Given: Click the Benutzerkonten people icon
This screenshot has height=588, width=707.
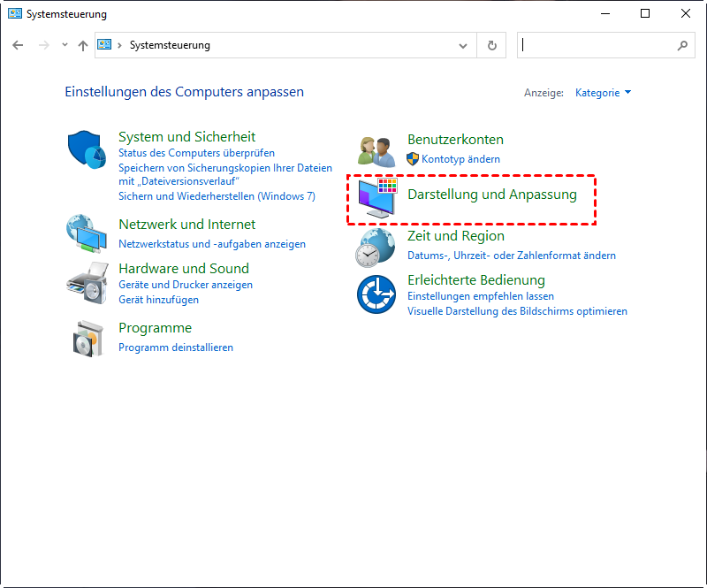Looking at the screenshot, I should click(x=376, y=151).
